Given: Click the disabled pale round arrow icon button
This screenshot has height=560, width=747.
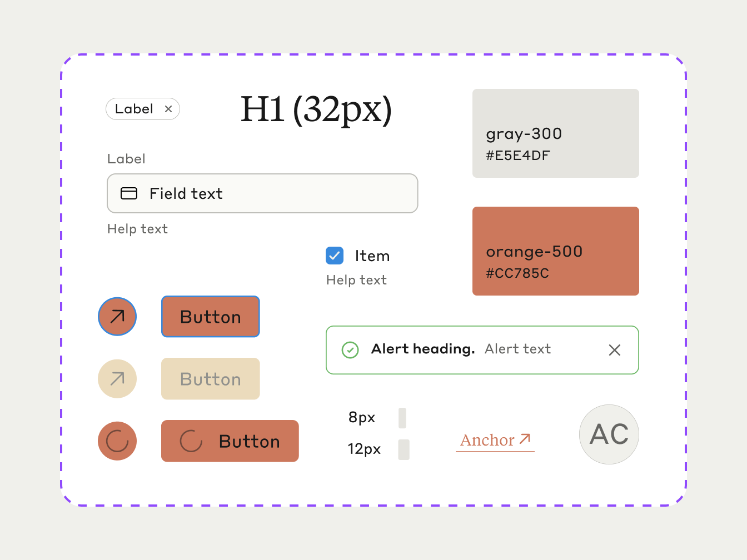Looking at the screenshot, I should point(117,379).
